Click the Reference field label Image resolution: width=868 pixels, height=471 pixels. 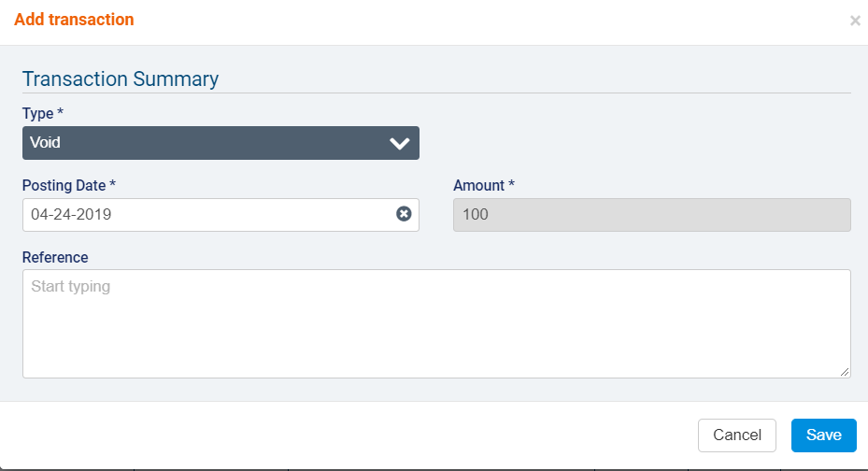pyautogui.click(x=55, y=257)
